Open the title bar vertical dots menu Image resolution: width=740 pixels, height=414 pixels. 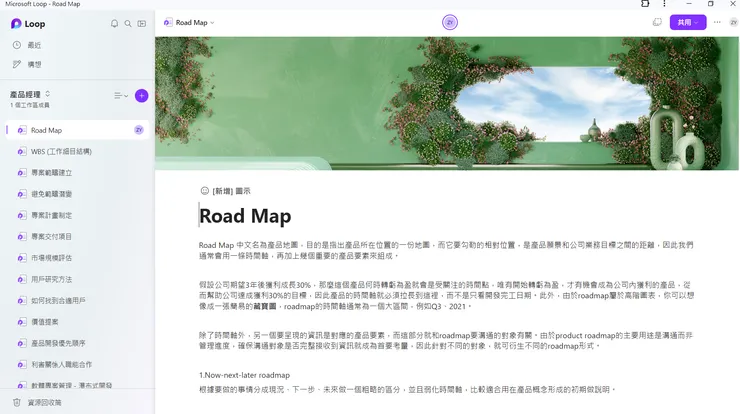(x=664, y=4)
